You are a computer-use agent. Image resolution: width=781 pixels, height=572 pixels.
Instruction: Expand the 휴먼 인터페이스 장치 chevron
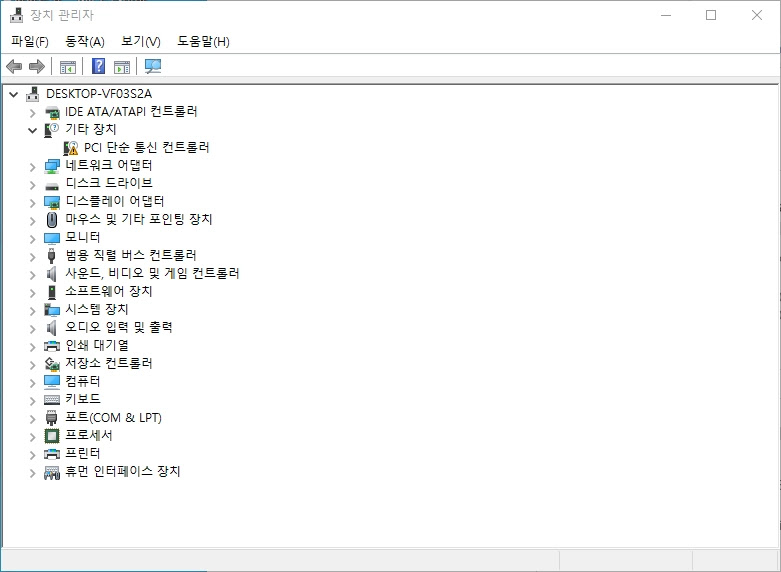(33, 472)
